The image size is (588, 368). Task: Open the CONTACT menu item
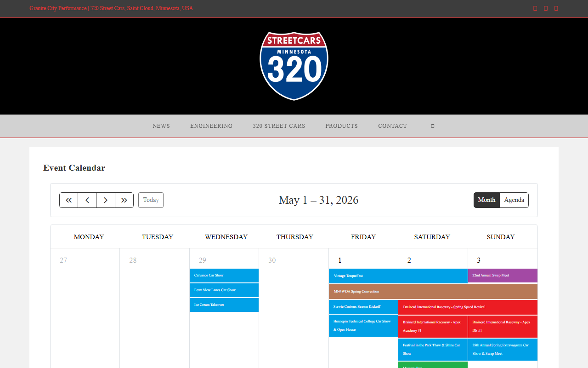[392, 126]
